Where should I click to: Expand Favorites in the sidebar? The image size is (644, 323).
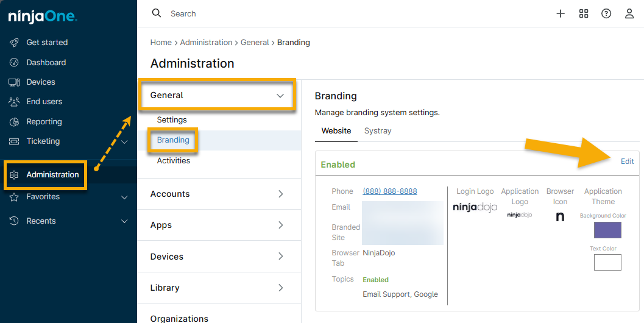click(x=124, y=197)
